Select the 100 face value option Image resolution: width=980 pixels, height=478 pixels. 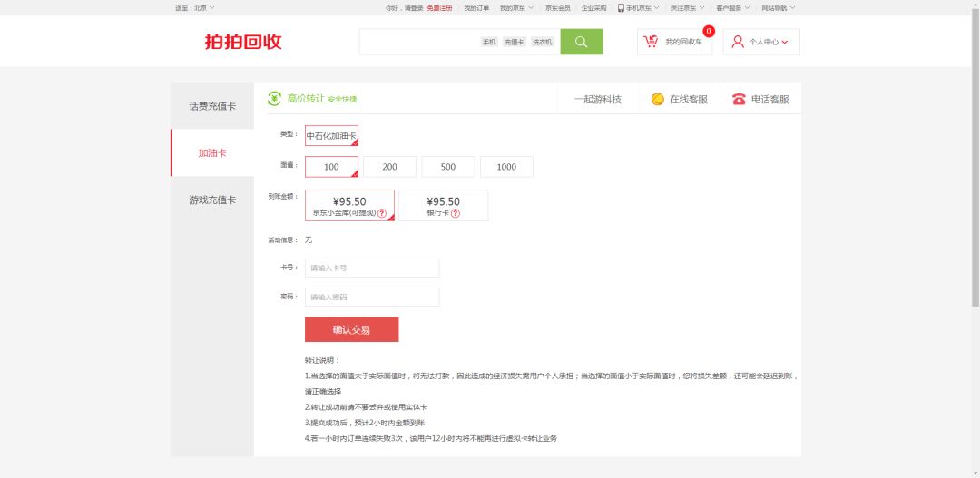coord(331,167)
